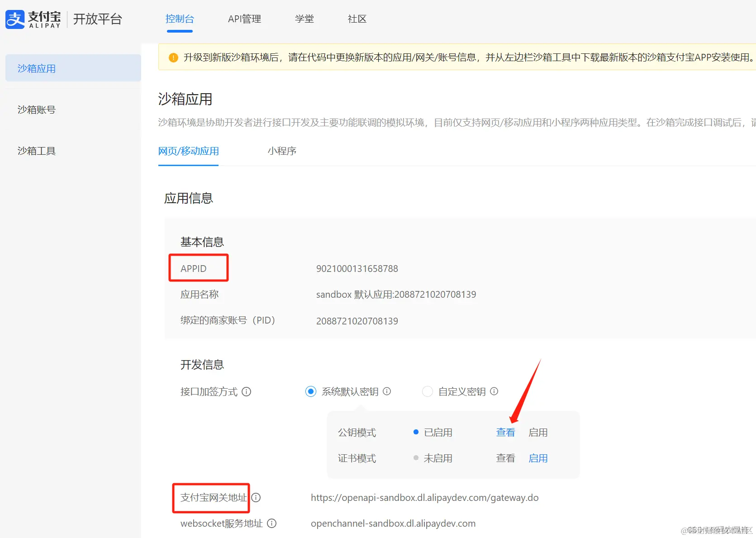Click the 绑定的商家账号 (PID) label
The width and height of the screenshot is (756, 538).
coord(228,320)
